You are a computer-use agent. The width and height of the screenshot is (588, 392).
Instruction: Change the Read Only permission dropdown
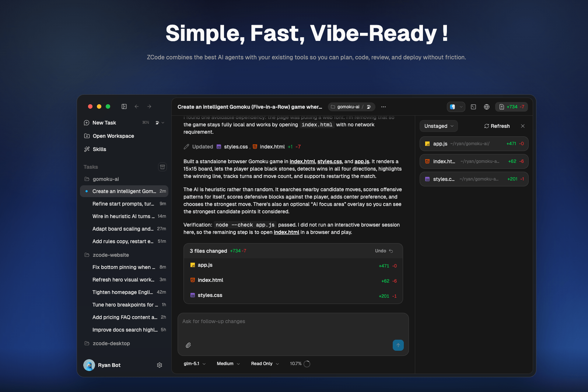pos(265,364)
